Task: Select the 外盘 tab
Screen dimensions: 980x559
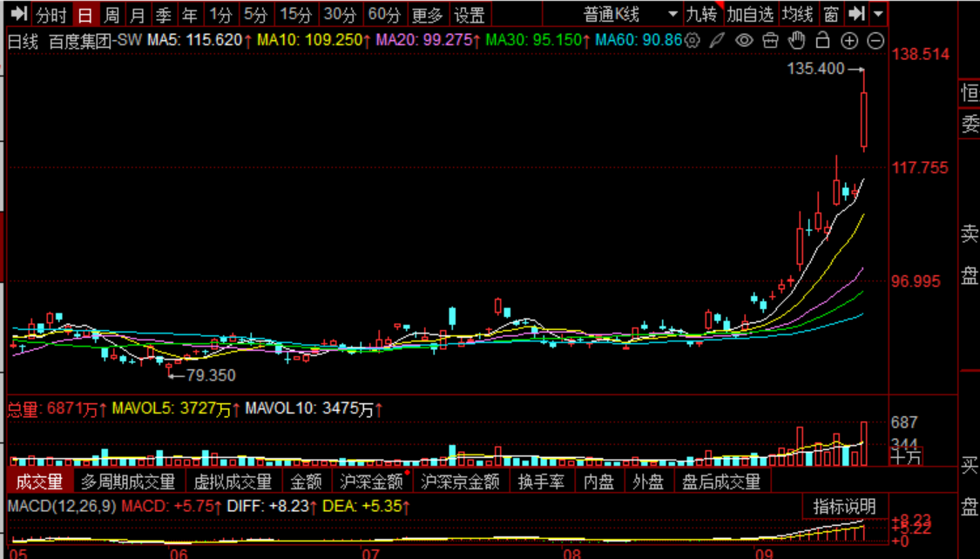Action: click(648, 482)
